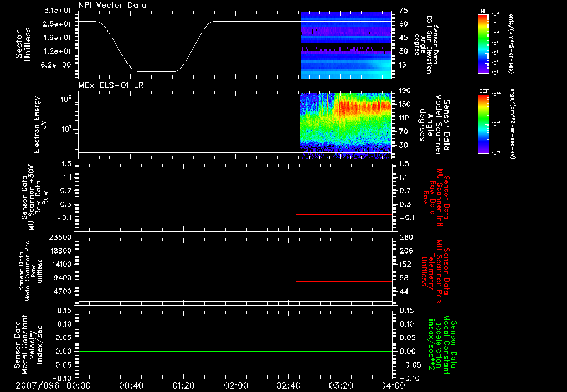Click the 260 telemetry tick label
The width and height of the screenshot is (567, 392).
(405, 237)
